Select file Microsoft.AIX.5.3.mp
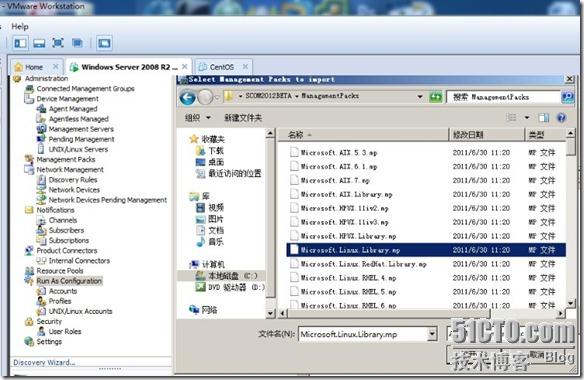584x380 pixels. [426, 152]
